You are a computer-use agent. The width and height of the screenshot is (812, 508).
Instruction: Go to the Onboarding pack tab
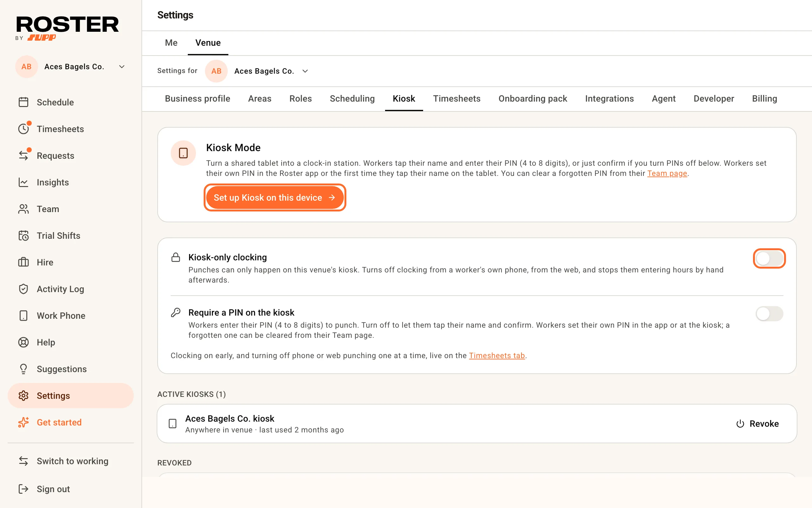click(x=533, y=98)
